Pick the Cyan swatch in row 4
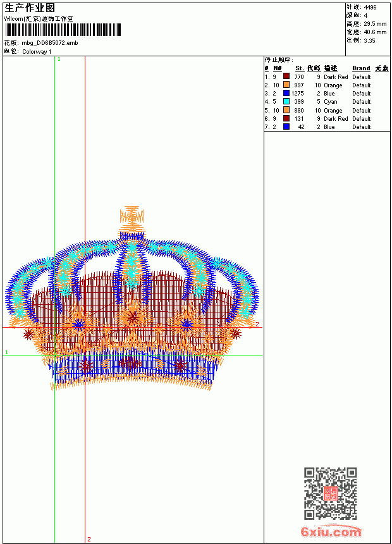The height and width of the screenshot is (544, 392). click(x=286, y=101)
